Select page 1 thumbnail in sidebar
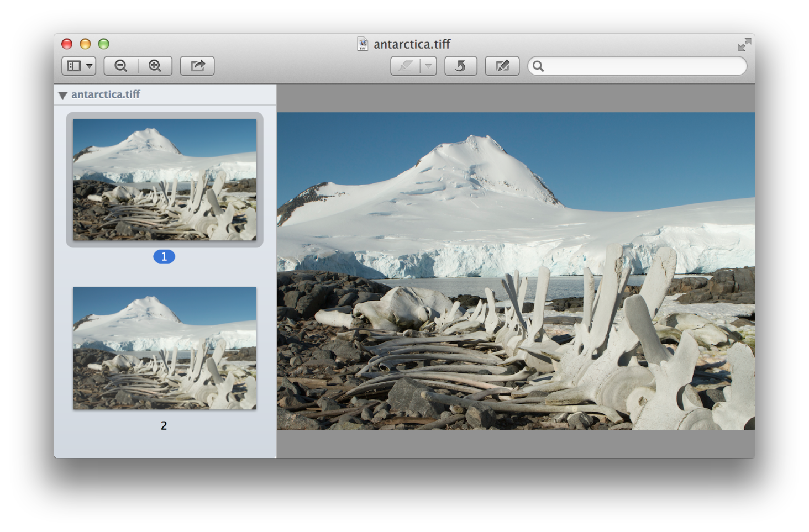Viewport: 809px width, 532px height. pyautogui.click(x=165, y=180)
